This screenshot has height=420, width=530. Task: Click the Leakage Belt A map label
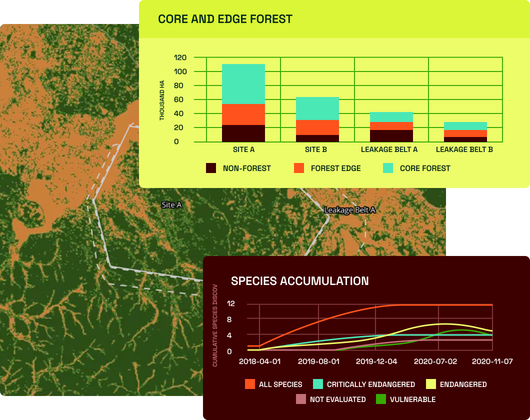click(350, 210)
